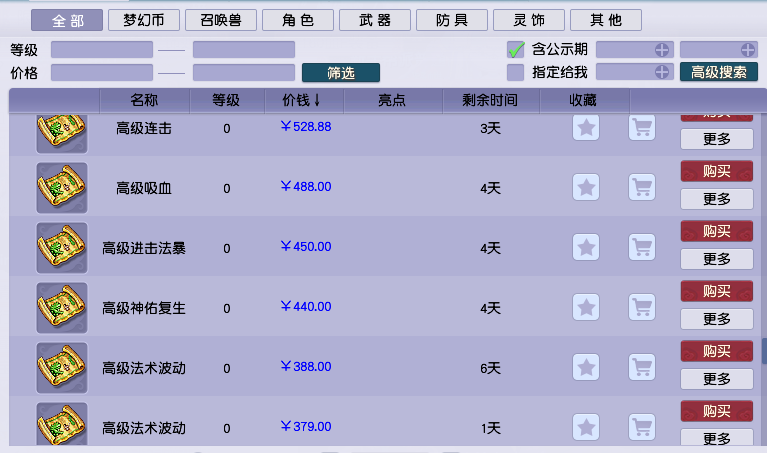Image resolution: width=767 pixels, height=453 pixels.
Task: Switch to the 角色 tab
Action: [x=298, y=20]
